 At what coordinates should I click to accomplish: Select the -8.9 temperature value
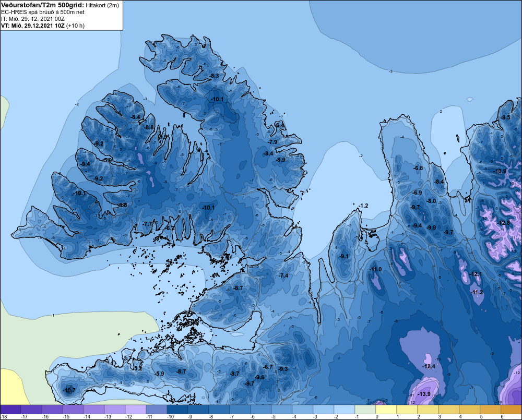[281, 160]
